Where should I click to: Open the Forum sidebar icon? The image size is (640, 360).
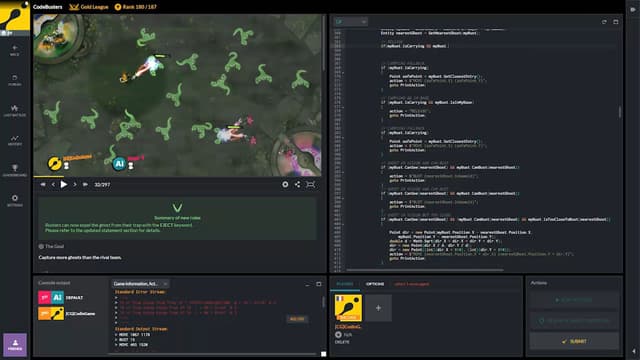[15, 80]
